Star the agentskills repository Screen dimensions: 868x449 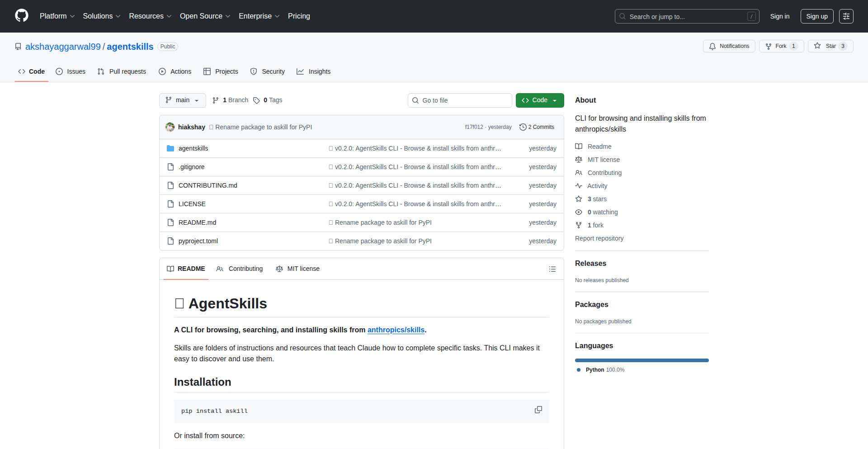tap(830, 46)
